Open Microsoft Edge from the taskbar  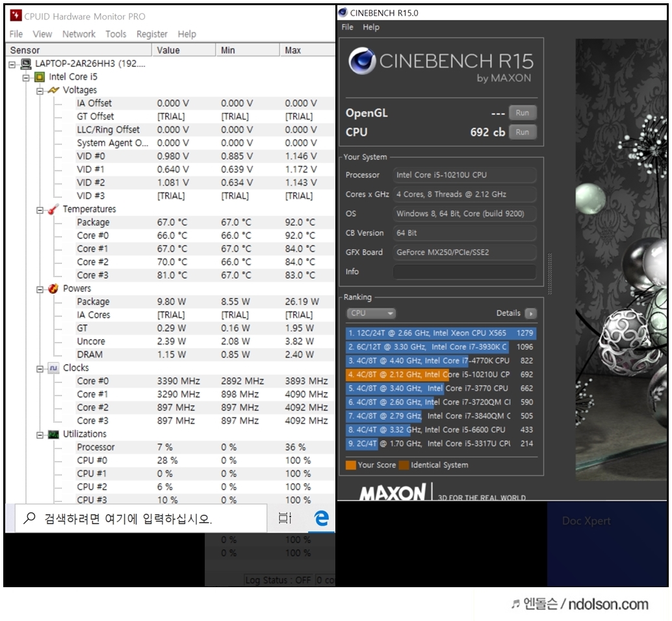click(322, 518)
